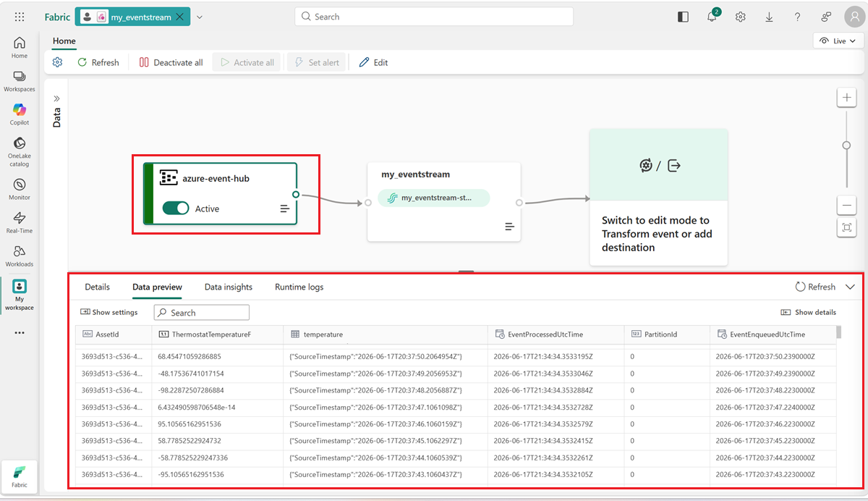Screen dimensions: 868x501
Task: Click the ThermostatTemperatureF column header
Action: [218, 334]
